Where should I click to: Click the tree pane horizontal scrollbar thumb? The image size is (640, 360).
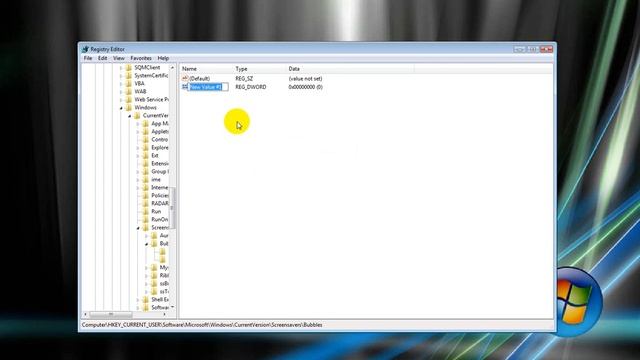[x=111, y=314]
